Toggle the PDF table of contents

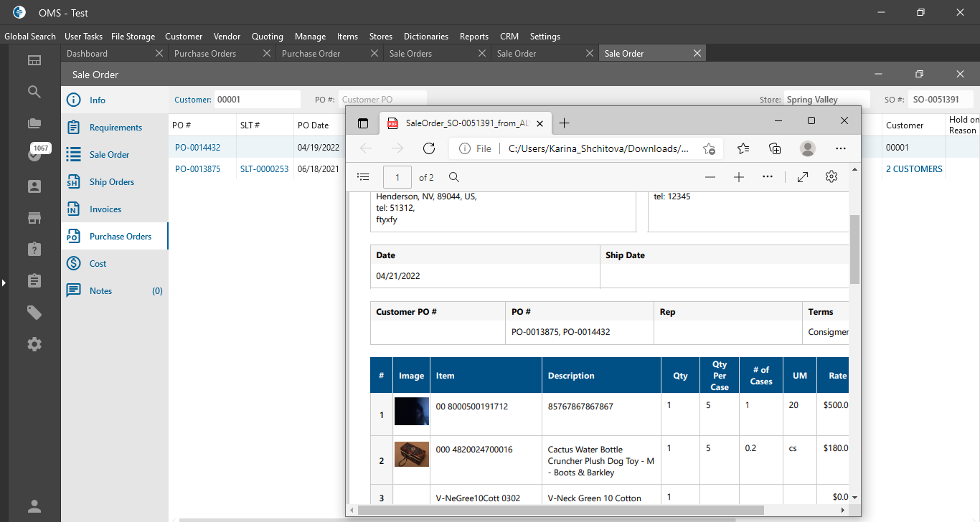click(x=364, y=177)
